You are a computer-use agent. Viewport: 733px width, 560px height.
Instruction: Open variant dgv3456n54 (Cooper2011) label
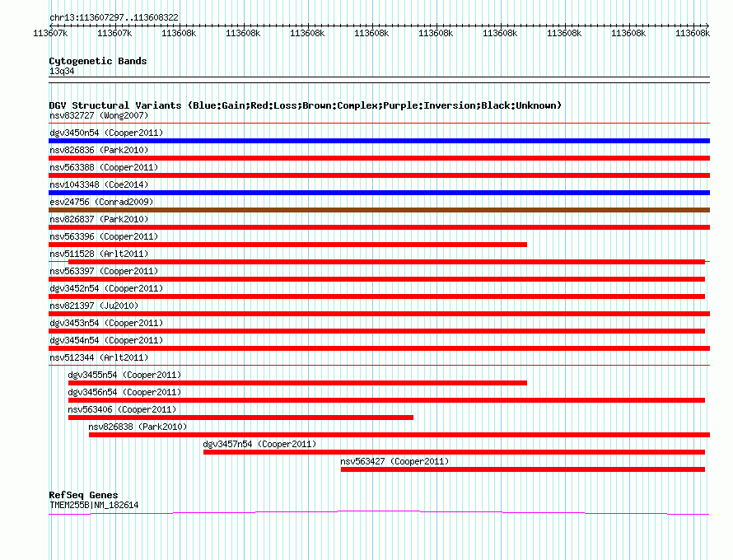[124, 392]
